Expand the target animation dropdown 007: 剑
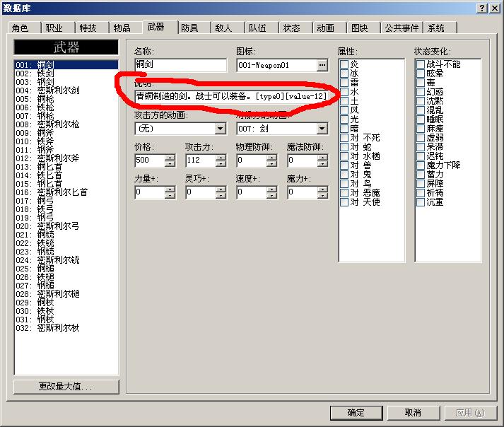Screen dimensions: 504x427 pyautogui.click(x=322, y=129)
